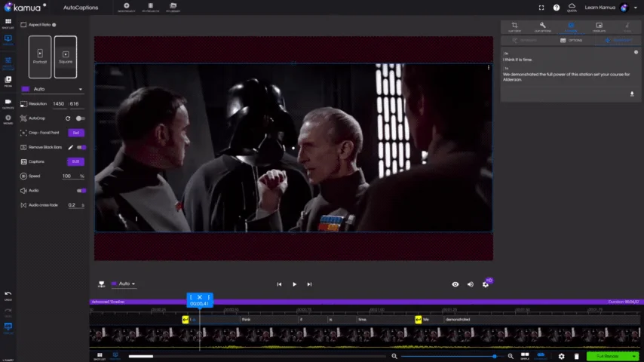Click the horizontal timeline scrollbar thumb
The width and height of the screenshot is (644, 362).
click(140, 356)
